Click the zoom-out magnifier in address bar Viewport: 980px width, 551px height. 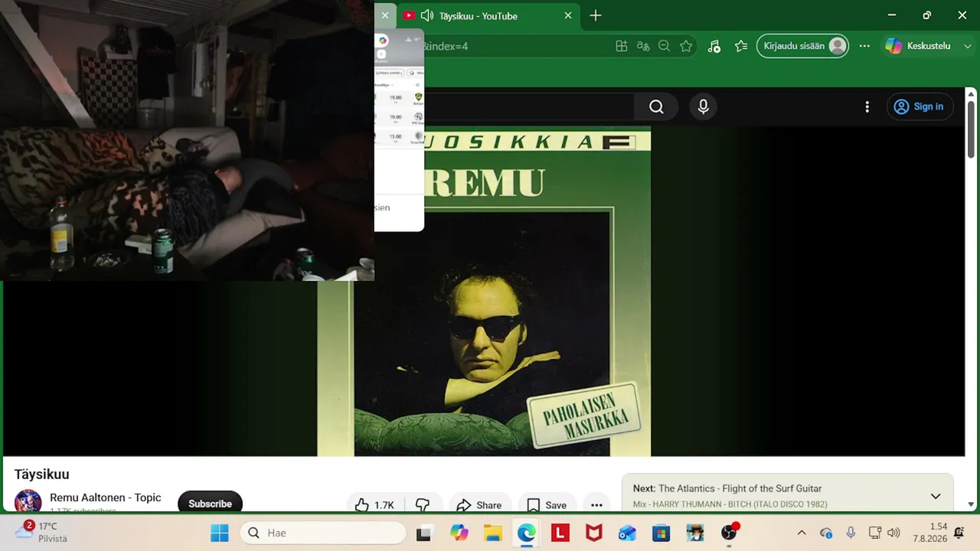pos(665,46)
